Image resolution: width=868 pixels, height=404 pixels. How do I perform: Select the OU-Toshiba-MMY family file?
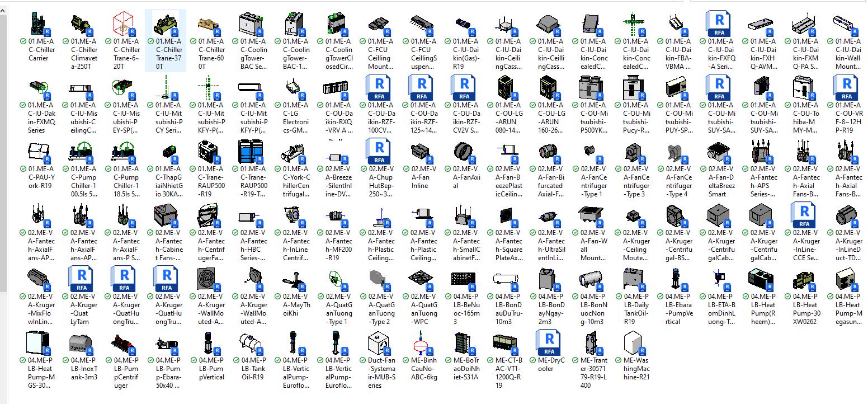(x=803, y=88)
